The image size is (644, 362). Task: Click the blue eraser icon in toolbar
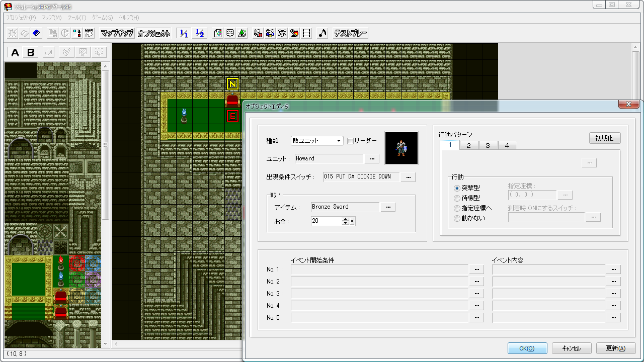point(36,34)
